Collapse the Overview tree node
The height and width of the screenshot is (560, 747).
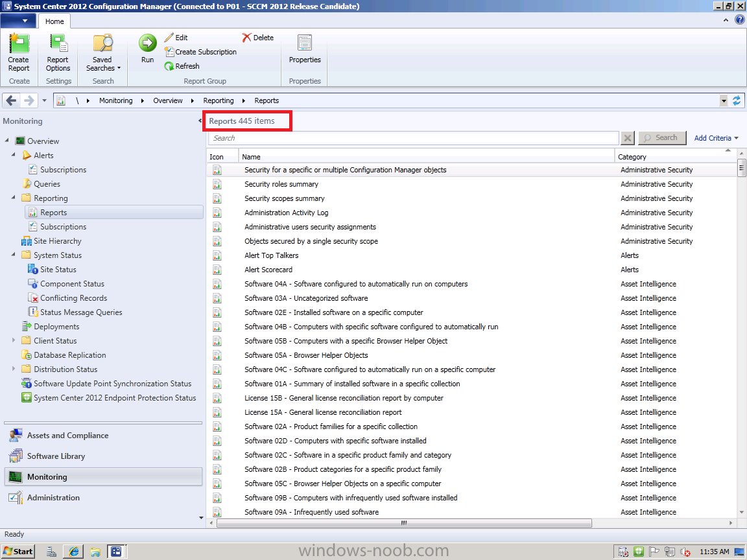coord(6,141)
